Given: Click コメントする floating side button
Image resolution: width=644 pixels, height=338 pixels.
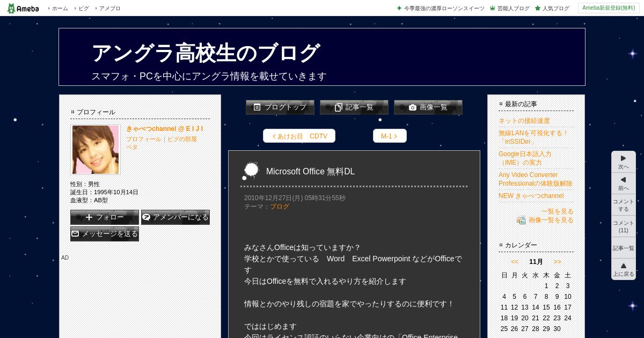Looking at the screenshot, I should tap(624, 205).
